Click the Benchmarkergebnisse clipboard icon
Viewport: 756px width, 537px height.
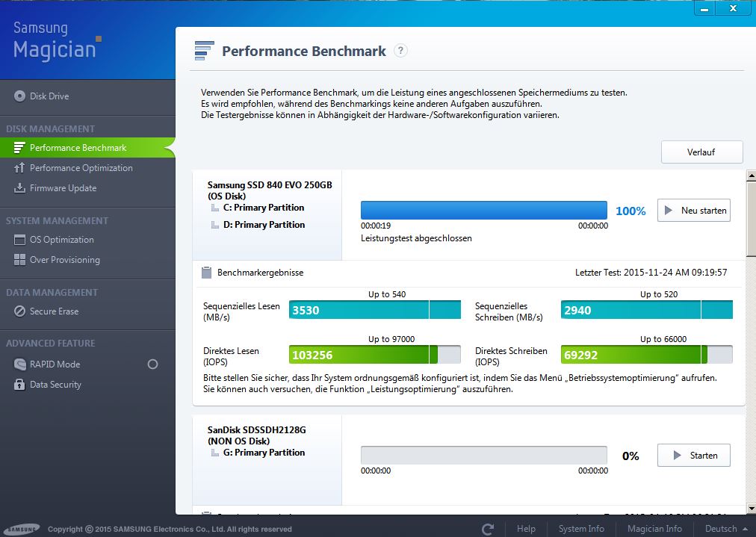point(206,273)
